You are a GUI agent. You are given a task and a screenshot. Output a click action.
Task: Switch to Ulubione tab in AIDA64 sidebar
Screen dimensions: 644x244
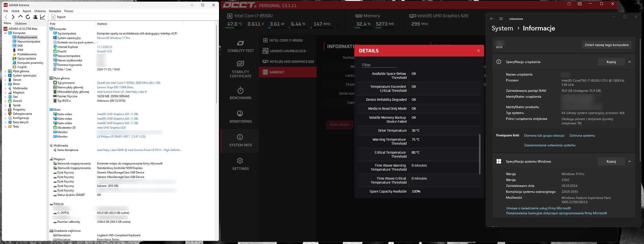coord(21,23)
